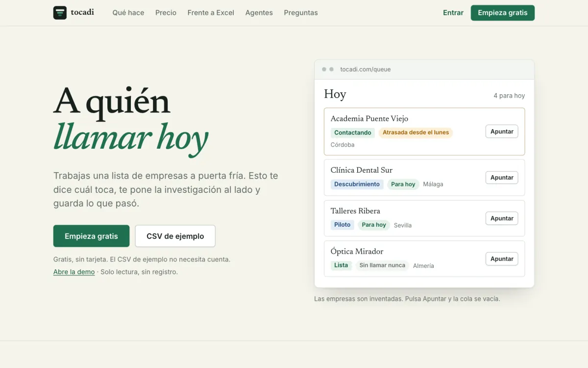
Task: Click Las empresas son inventadas caption
Action: coord(407,298)
